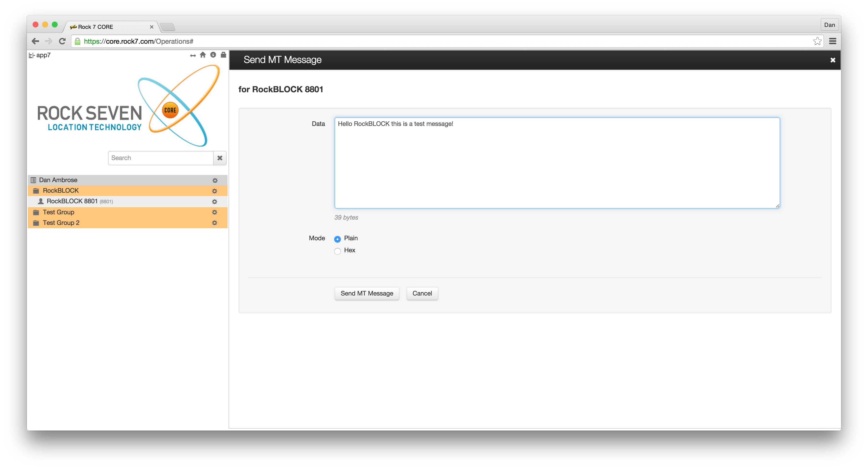Click the '39 bytes' counter text
Image resolution: width=868 pixels, height=469 pixels.
[346, 217]
